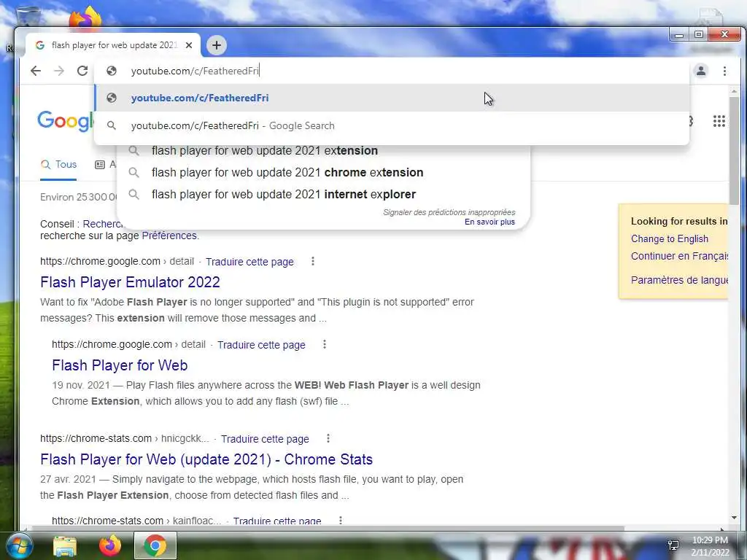Close the flash player search tab
The image size is (747, 560).
[x=189, y=45]
